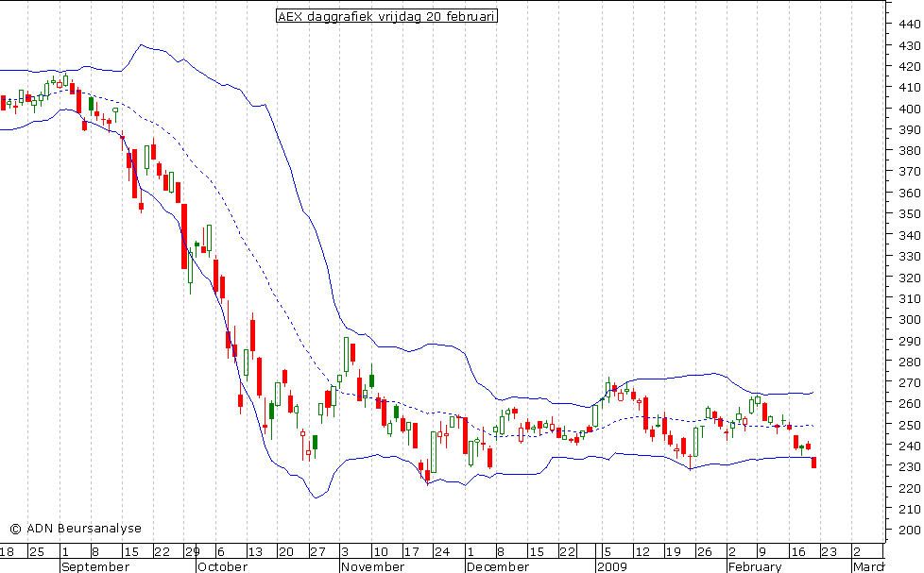Screen dimensions: 924x573
Task: Click the 24 date label on the time axis
Action: point(442,552)
